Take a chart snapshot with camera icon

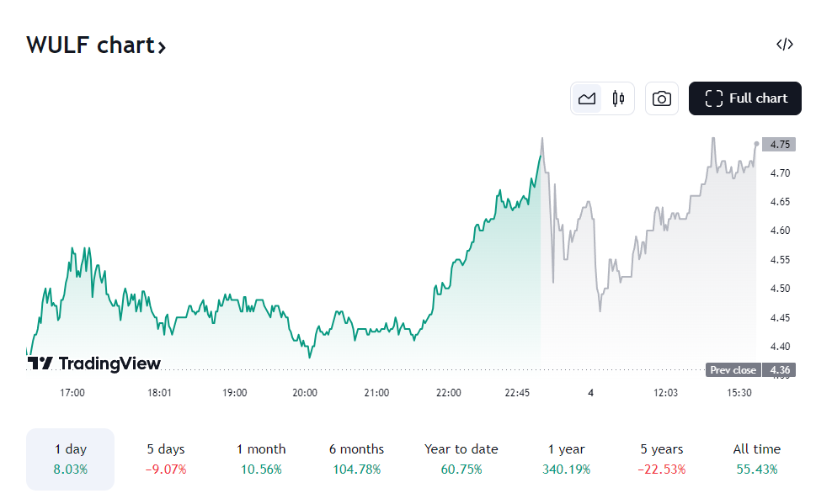pos(662,98)
